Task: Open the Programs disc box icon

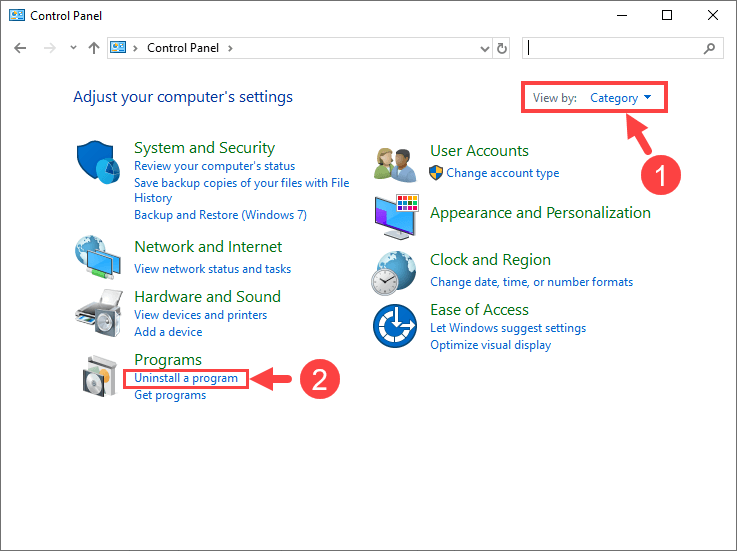Action: [100, 376]
